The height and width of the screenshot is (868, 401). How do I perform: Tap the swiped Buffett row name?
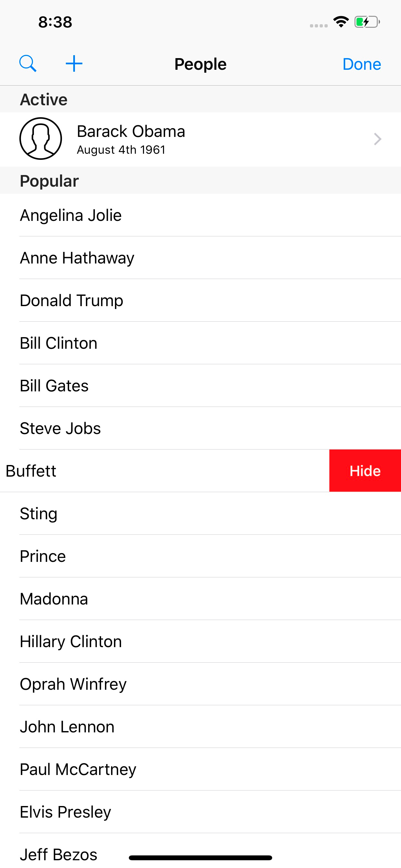click(x=31, y=471)
